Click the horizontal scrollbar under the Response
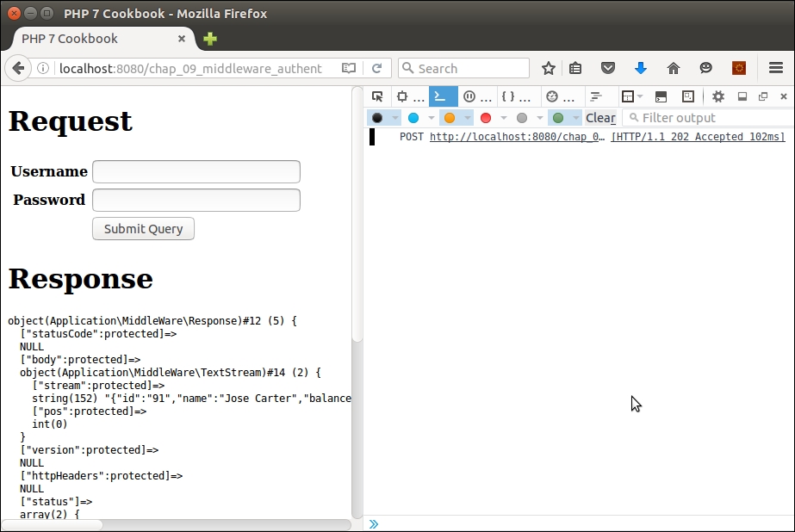This screenshot has width=795, height=532. tap(52, 524)
